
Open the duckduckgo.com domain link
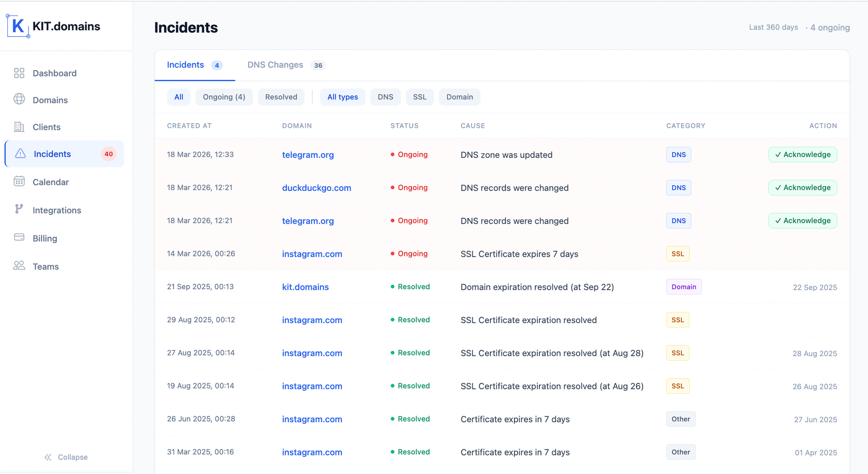[316, 188]
